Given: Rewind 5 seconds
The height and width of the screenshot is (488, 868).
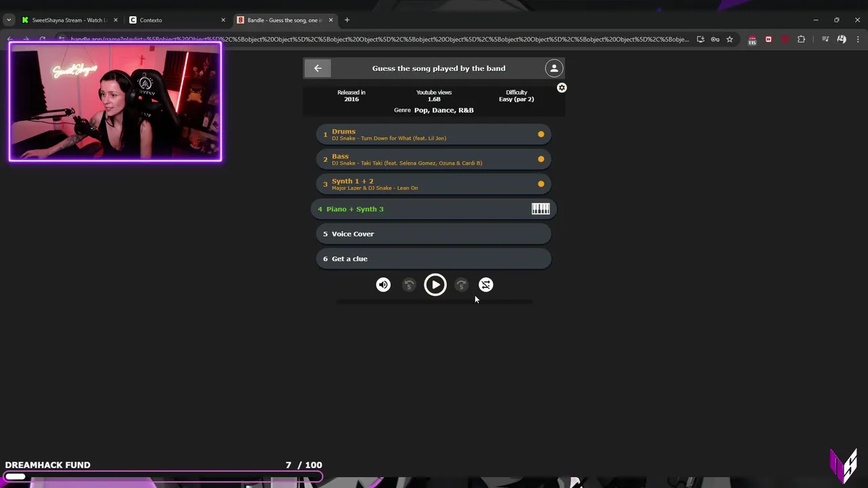Looking at the screenshot, I should pyautogui.click(x=409, y=285).
